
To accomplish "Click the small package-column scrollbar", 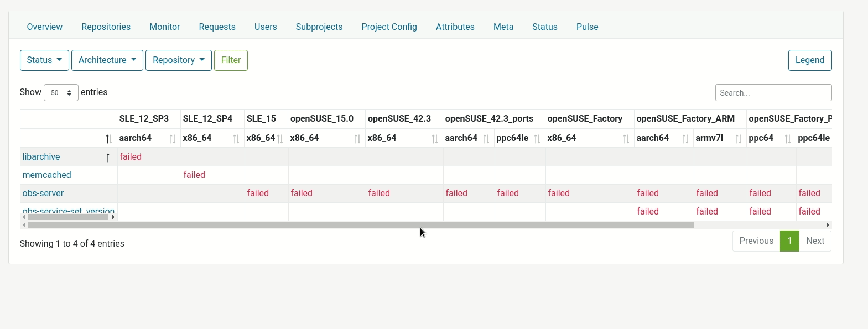I will (x=68, y=217).
